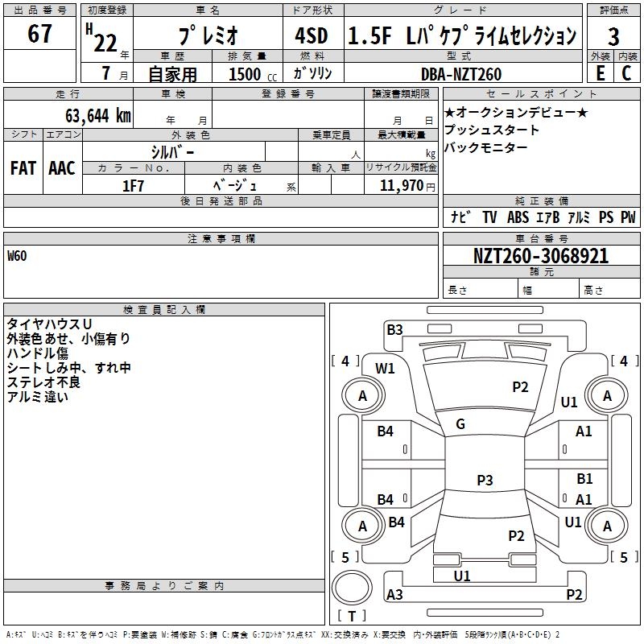Click the rear-left tire circle marked A
644x644 pixels.
click(363, 526)
